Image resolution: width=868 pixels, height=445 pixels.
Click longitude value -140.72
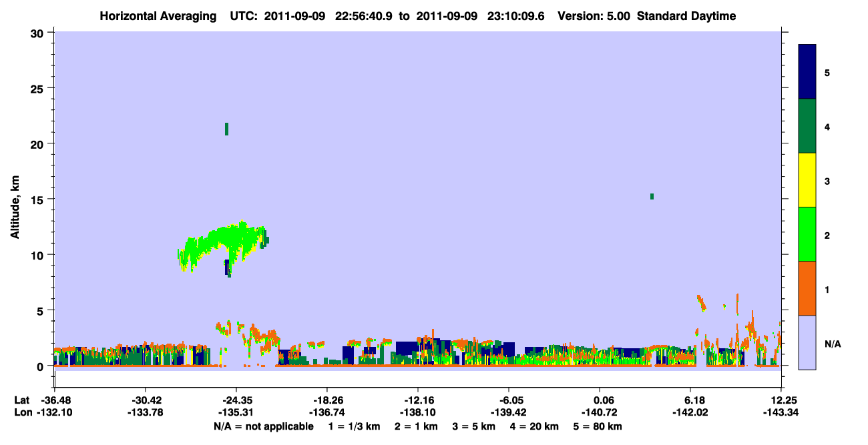[600, 413]
